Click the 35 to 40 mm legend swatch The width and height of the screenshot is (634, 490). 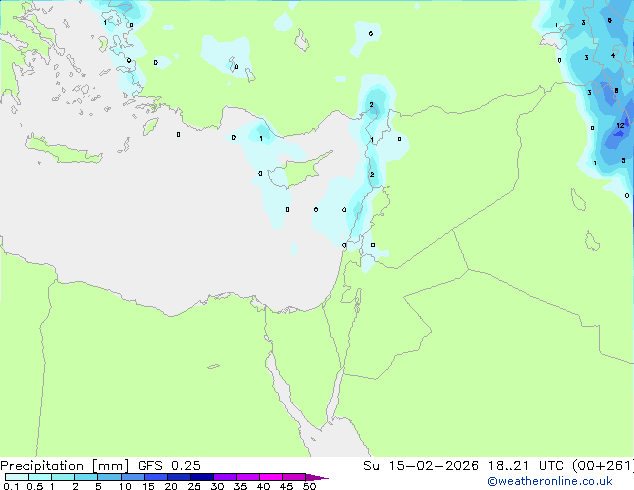[248, 477]
